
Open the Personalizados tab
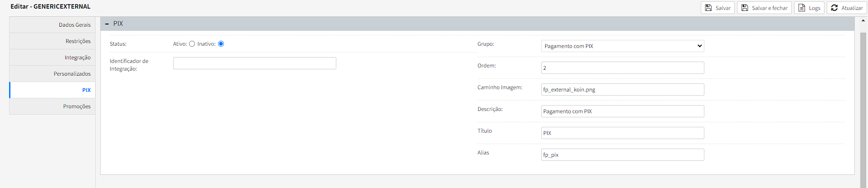tap(52, 74)
